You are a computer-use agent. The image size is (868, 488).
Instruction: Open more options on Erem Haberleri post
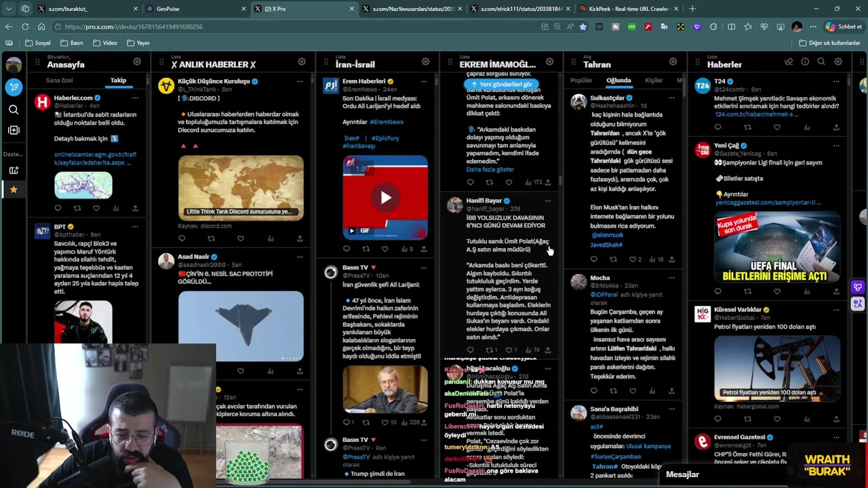pyautogui.click(x=424, y=81)
